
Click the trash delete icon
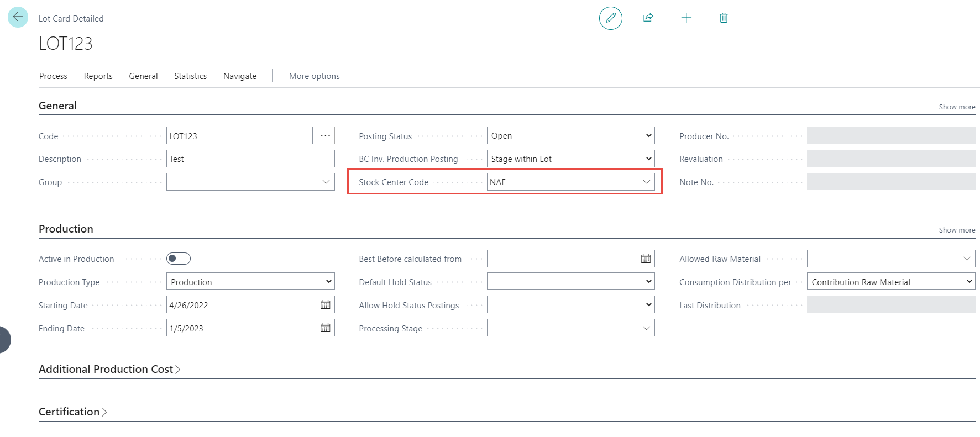click(723, 18)
